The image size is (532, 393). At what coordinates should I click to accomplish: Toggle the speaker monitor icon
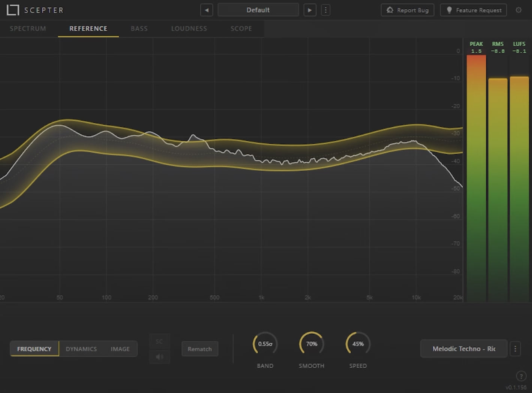point(160,357)
